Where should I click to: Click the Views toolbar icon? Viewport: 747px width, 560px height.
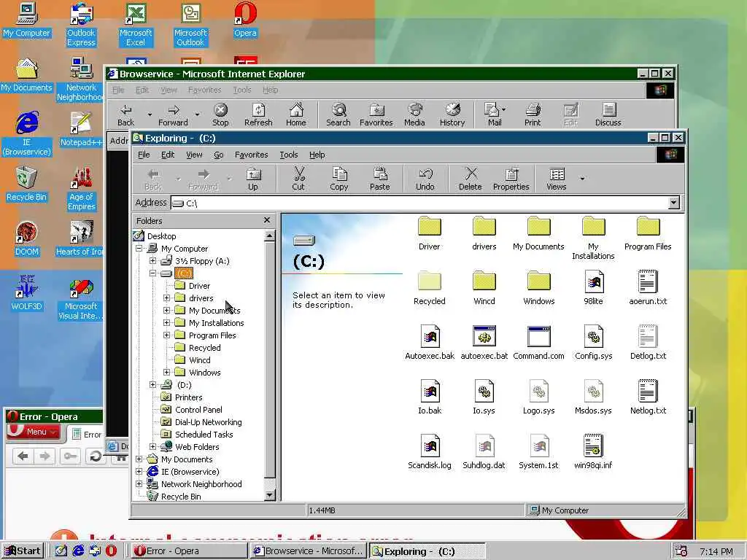tap(557, 179)
